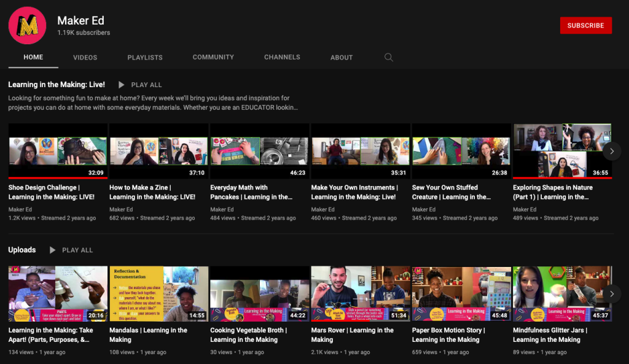Open the How to Make a Zine thumbnail

[158, 151]
